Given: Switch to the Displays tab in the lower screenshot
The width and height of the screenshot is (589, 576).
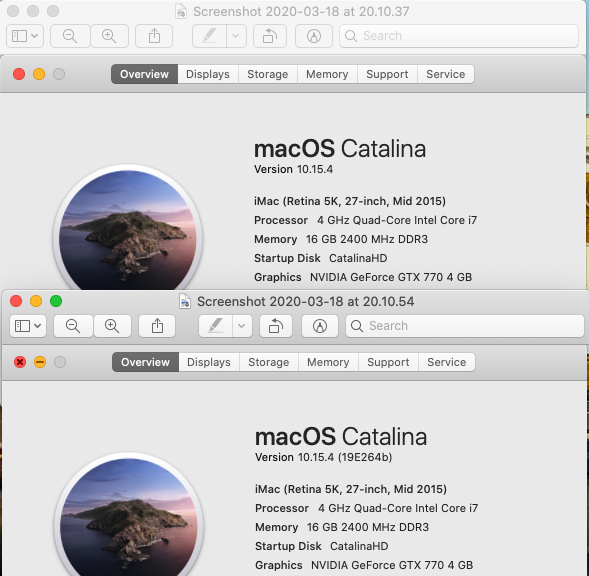Looking at the screenshot, I should point(209,362).
